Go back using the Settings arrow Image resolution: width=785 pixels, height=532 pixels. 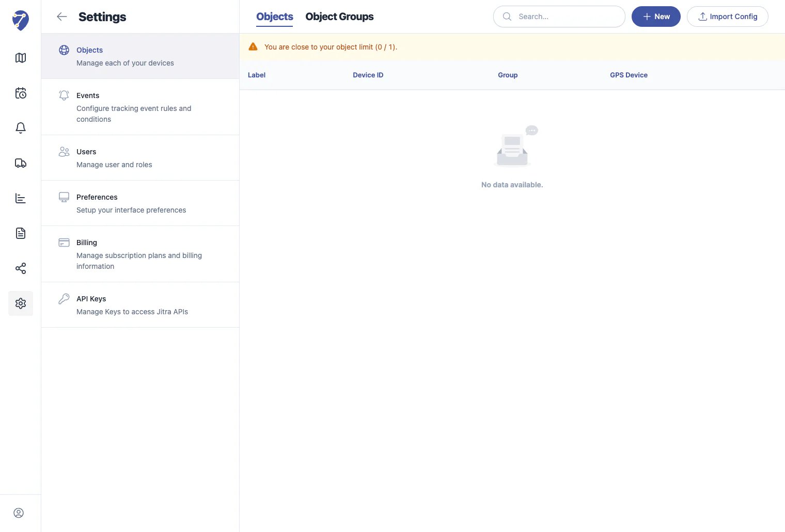click(62, 17)
